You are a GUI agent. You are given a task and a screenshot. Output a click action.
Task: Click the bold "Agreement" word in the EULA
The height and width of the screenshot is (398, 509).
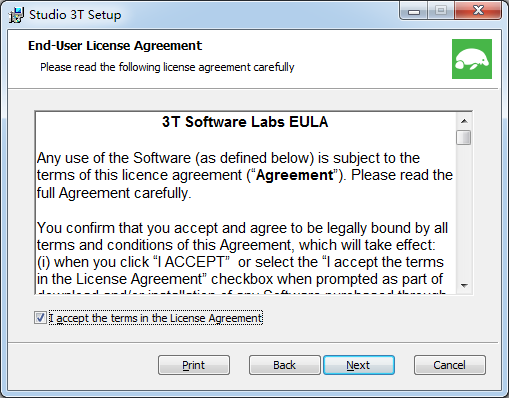click(x=295, y=175)
